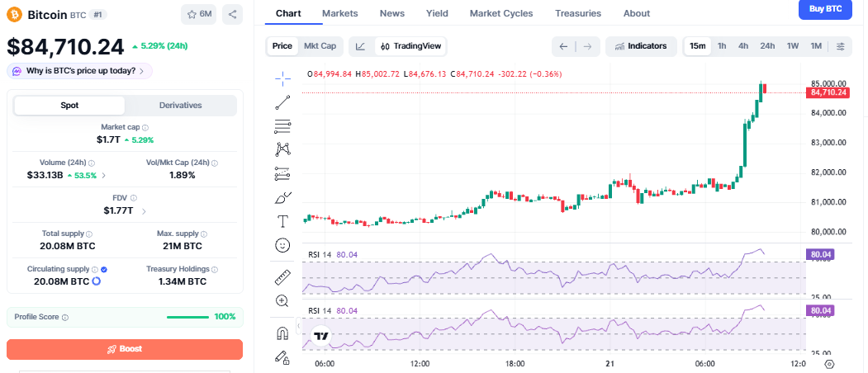868x373 pixels.
Task: Select the XABCD pattern tool
Action: [283, 149]
